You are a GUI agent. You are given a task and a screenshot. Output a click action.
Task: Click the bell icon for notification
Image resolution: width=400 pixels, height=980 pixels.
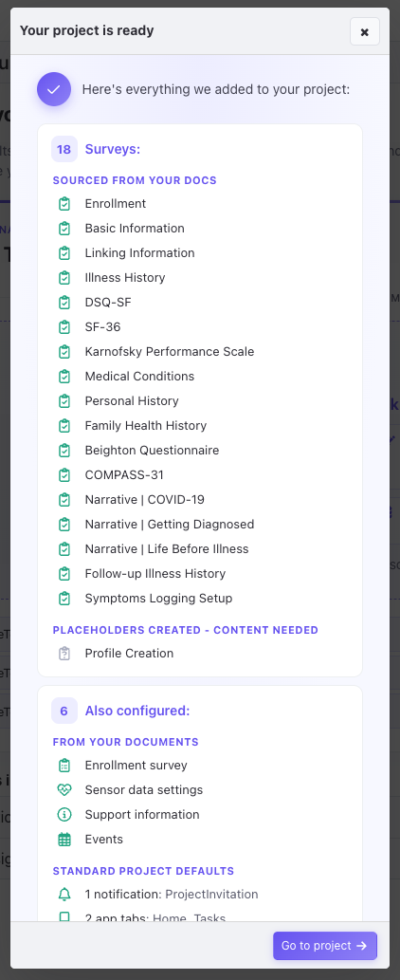pyautogui.click(x=64, y=895)
